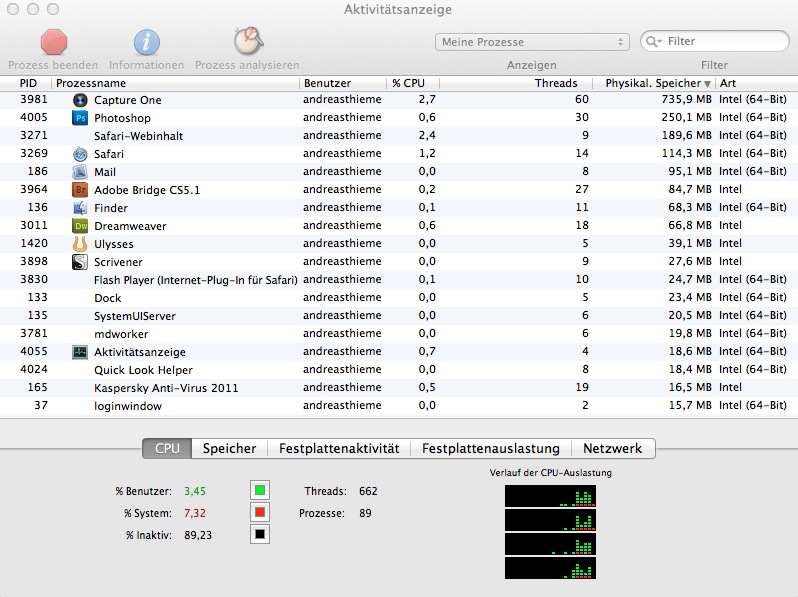The image size is (798, 597).
Task: Click the Prozesse count 89
Action: 365,513
